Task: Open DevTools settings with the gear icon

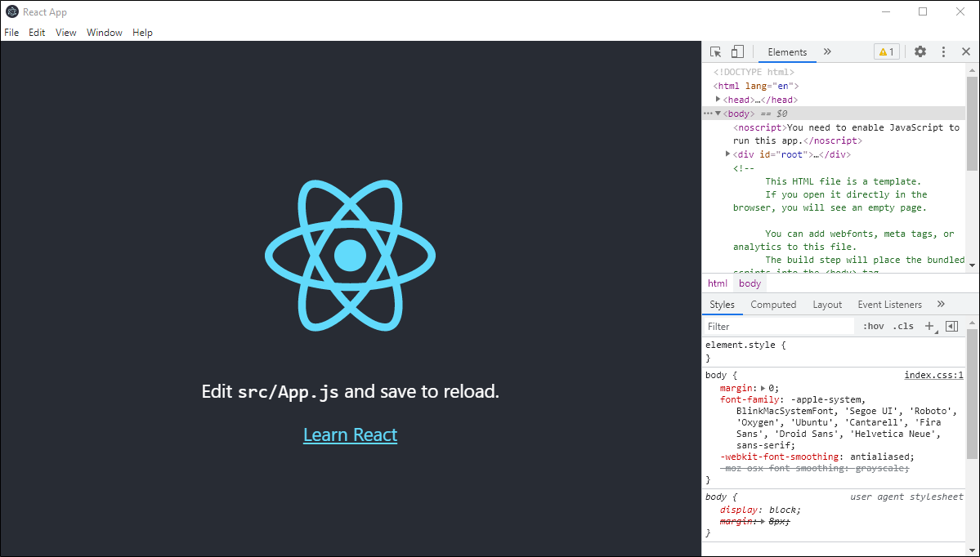Action: point(920,51)
